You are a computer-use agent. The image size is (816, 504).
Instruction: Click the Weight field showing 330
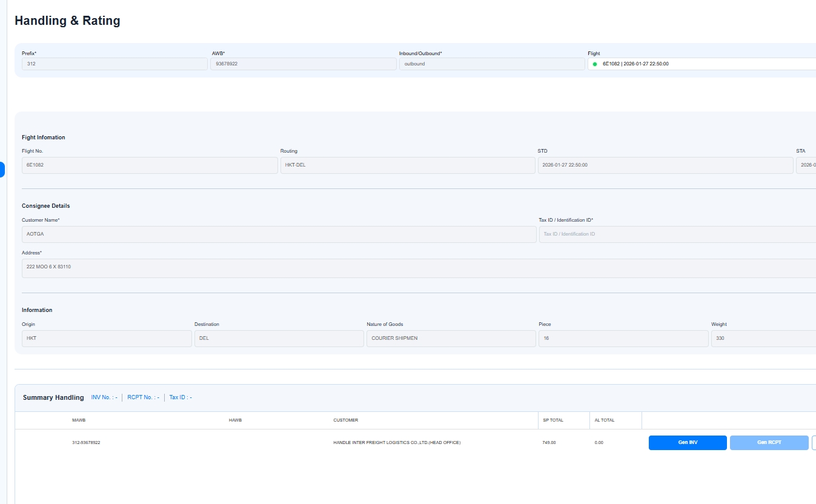[x=763, y=339]
